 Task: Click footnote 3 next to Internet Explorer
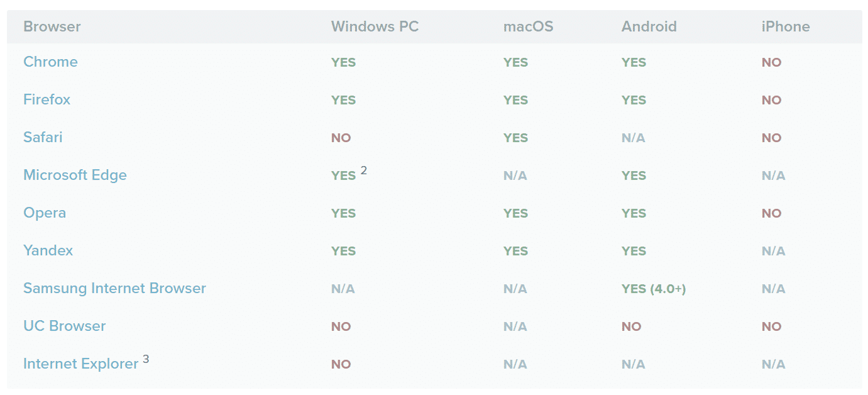tap(146, 359)
